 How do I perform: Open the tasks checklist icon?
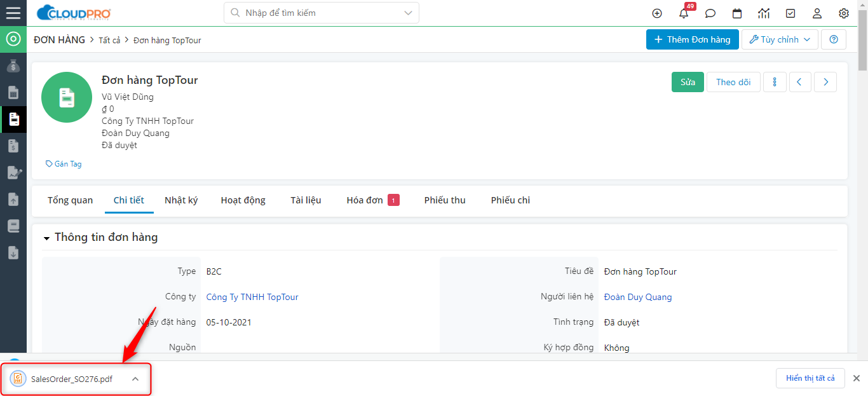point(790,13)
